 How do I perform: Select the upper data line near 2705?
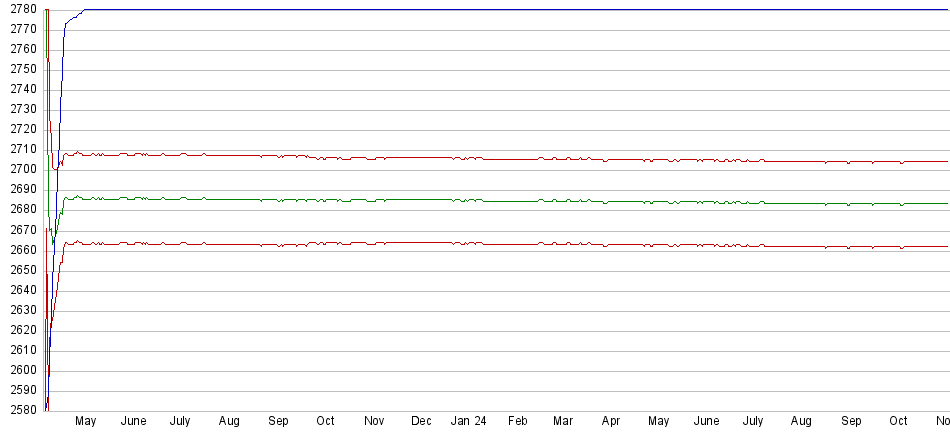(400, 157)
